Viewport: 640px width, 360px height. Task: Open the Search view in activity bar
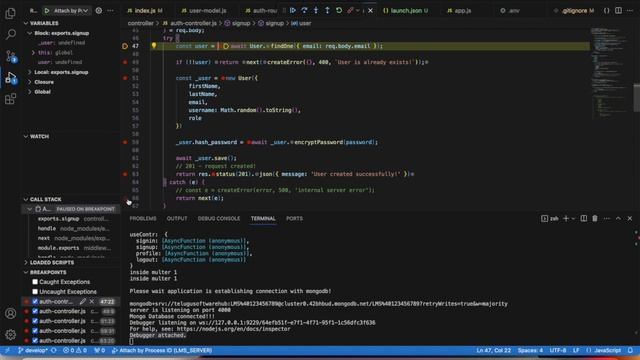coord(10,34)
